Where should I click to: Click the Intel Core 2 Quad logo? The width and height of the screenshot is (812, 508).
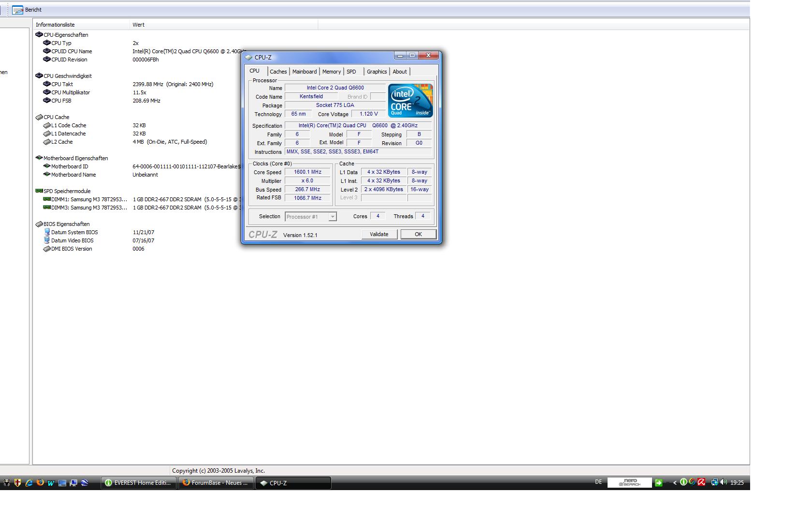[410, 100]
